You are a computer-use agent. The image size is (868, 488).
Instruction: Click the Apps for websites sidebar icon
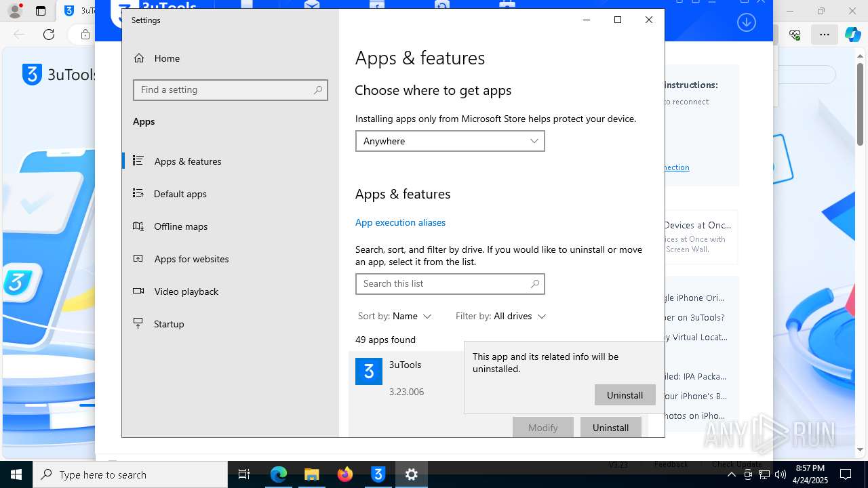pyautogui.click(x=138, y=258)
